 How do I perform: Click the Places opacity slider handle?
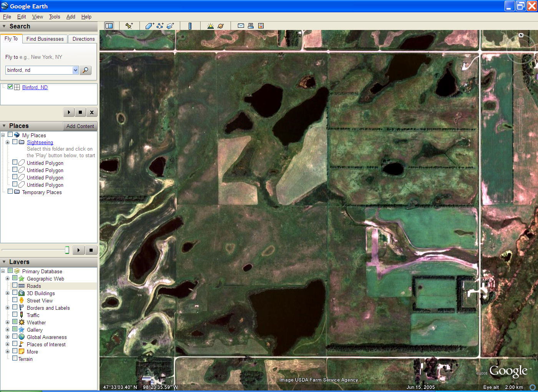67,250
